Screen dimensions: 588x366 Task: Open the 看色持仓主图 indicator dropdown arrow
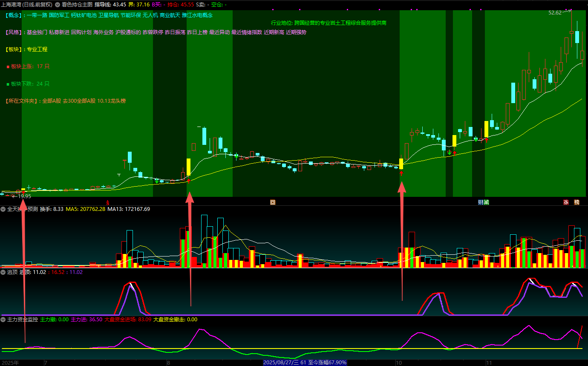57,5
